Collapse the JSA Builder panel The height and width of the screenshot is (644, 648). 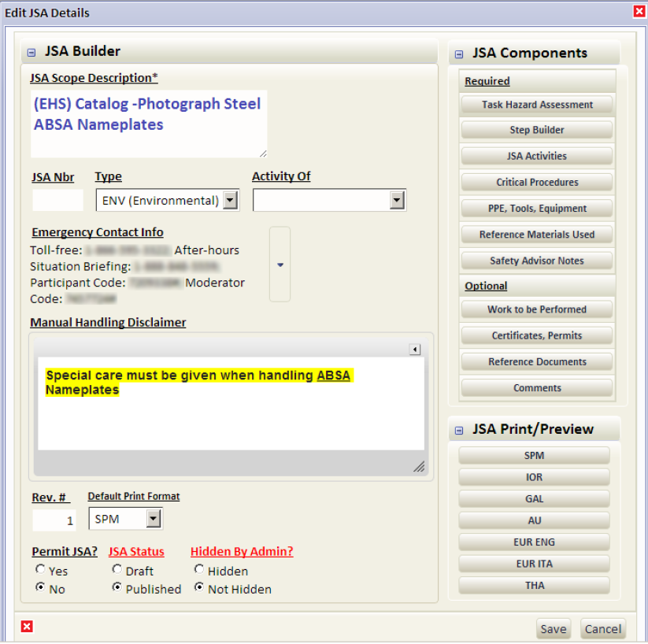(x=31, y=53)
